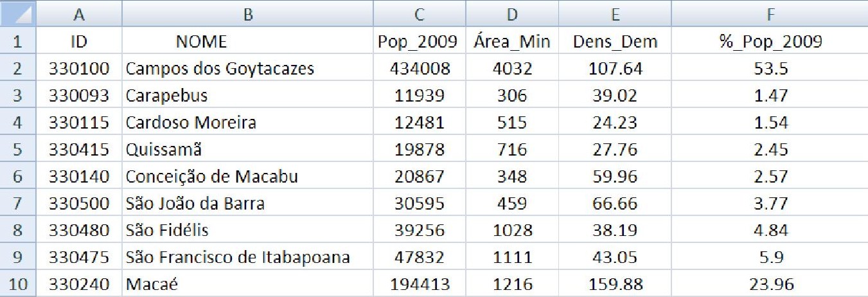868x297 pixels.
Task: Select row 7 header
Action: [x=18, y=203]
